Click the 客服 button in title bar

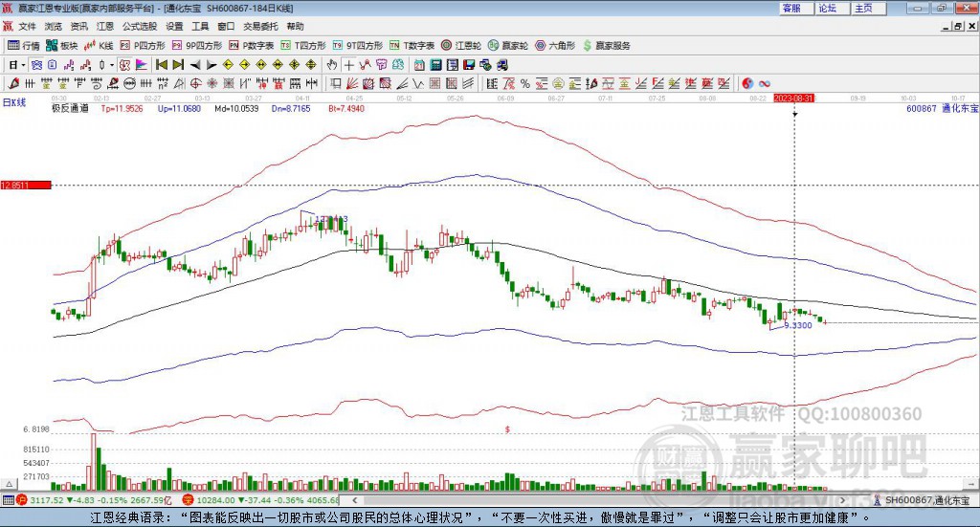coord(795,8)
